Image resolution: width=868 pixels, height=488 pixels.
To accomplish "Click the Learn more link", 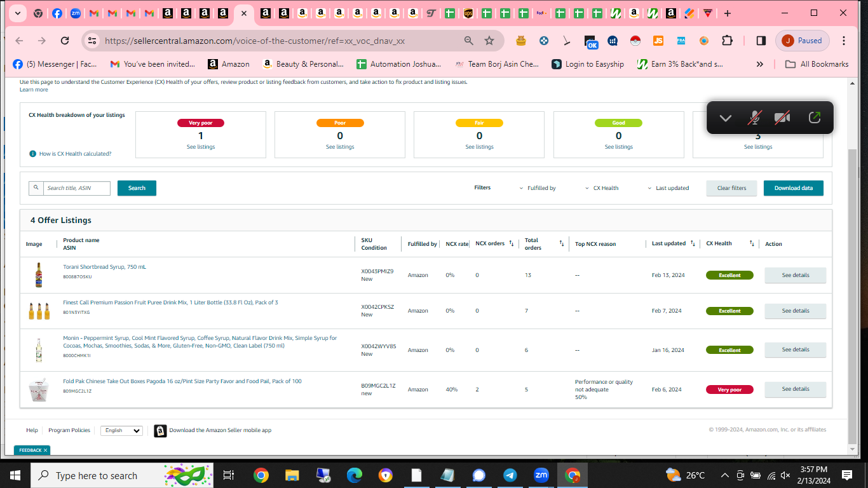I will click(x=34, y=90).
